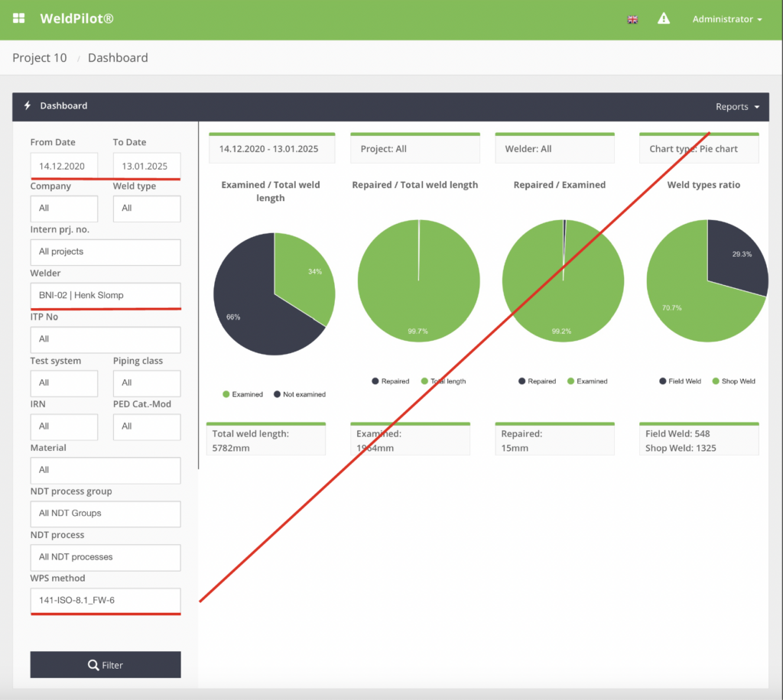Toggle the Examined legend item
Screen dimensions: 783x700
click(x=242, y=394)
